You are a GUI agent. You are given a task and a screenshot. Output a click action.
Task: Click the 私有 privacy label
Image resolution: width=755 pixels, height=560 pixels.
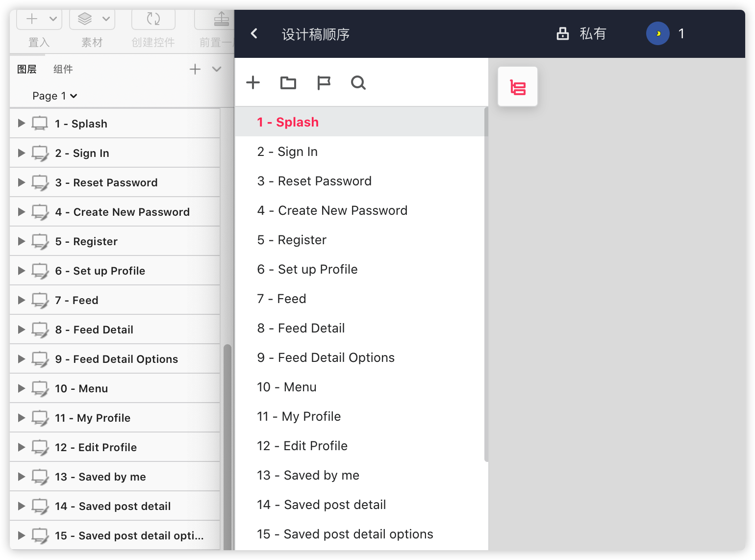(x=593, y=33)
